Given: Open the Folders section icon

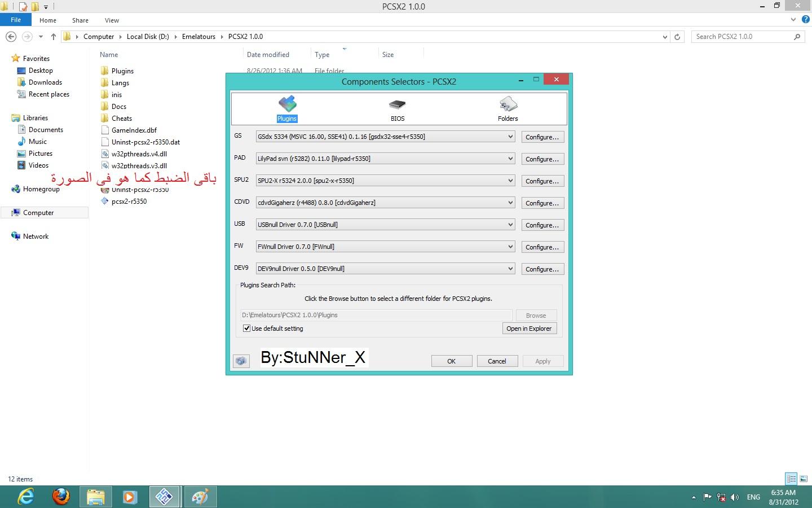Looking at the screenshot, I should coord(507,109).
